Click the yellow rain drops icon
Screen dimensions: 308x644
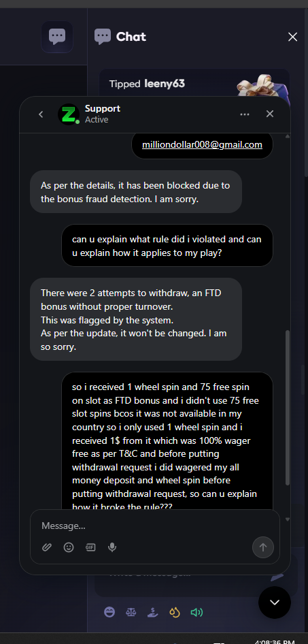click(x=175, y=613)
